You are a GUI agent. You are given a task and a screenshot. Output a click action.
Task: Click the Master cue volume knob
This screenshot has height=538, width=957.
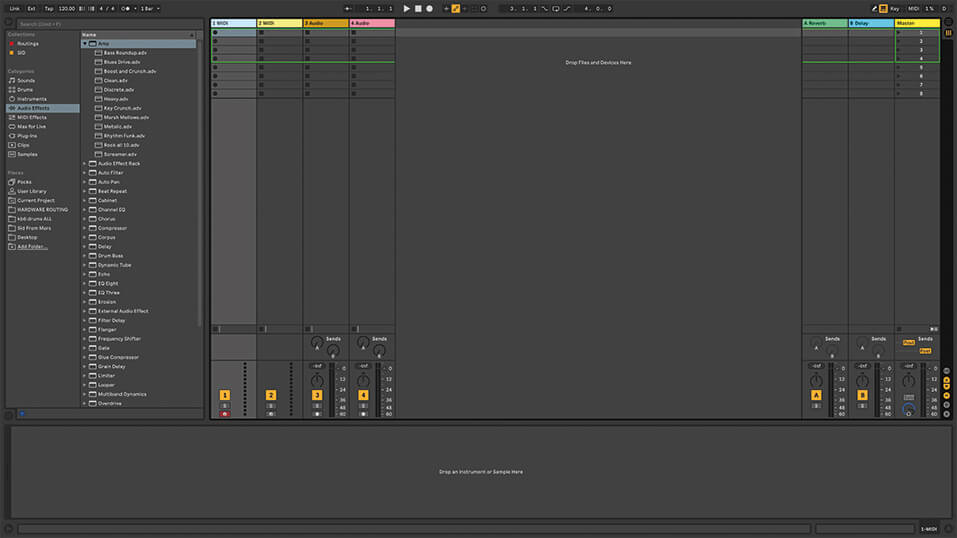(909, 410)
